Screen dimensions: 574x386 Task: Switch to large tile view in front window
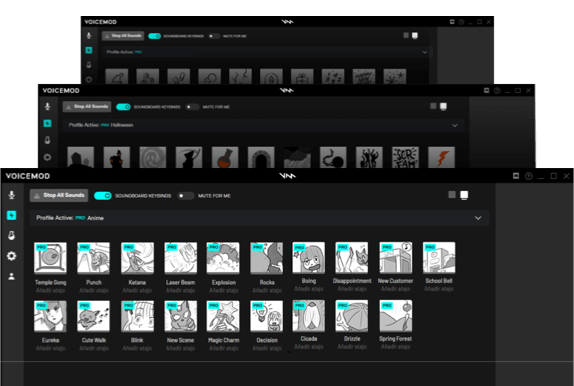click(x=464, y=195)
